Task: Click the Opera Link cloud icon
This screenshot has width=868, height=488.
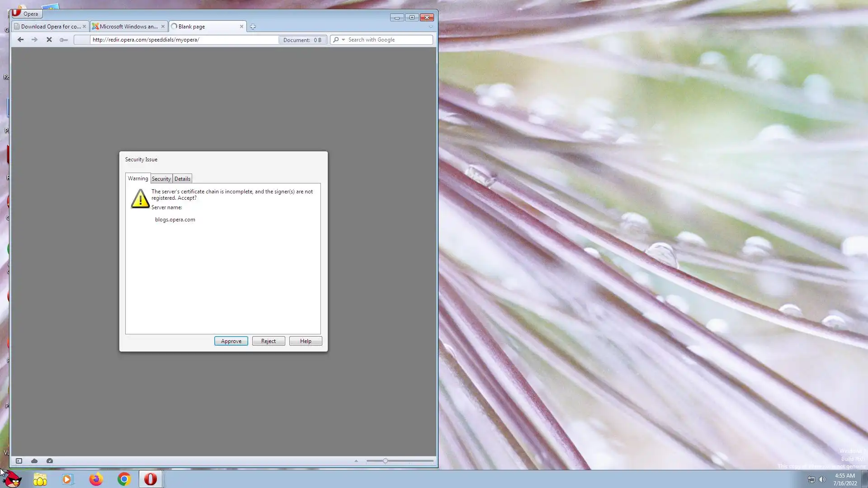Action: [34, 461]
